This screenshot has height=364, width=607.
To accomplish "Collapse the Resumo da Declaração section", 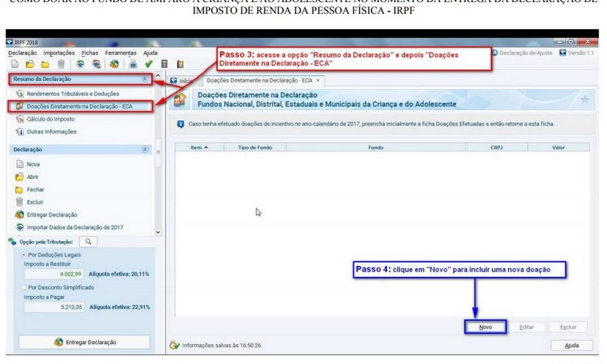I will tap(145, 79).
